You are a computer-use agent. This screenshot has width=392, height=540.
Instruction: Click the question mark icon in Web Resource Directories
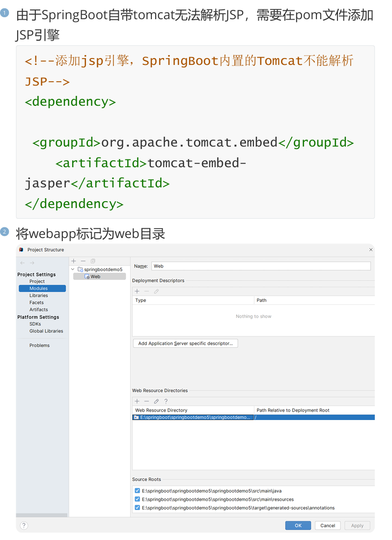(166, 401)
